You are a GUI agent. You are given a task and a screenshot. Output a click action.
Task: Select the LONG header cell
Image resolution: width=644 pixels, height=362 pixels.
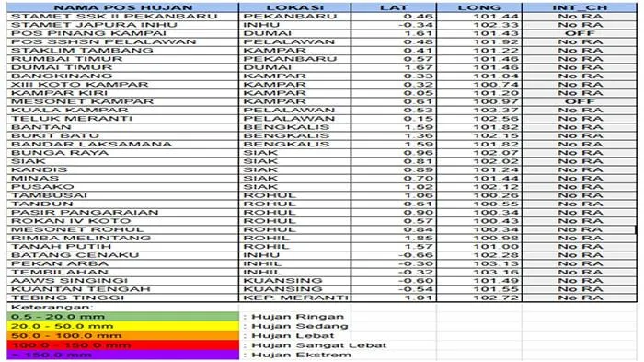(479, 7)
